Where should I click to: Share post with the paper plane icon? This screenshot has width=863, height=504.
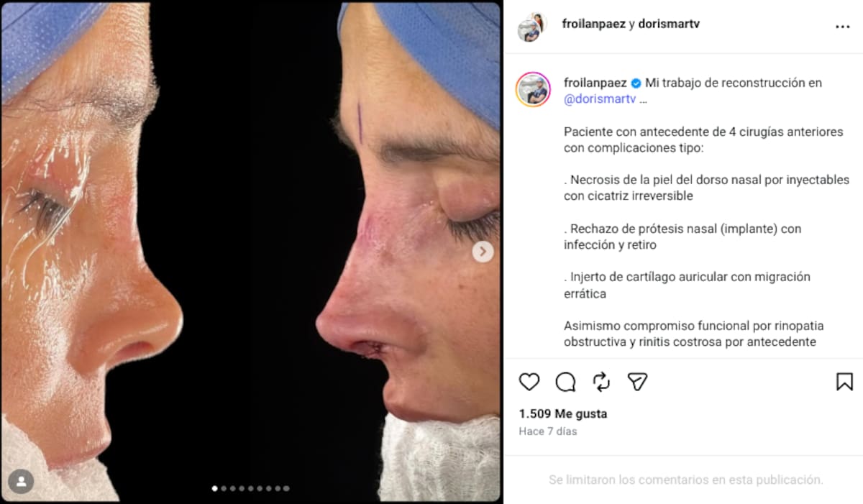637,382
